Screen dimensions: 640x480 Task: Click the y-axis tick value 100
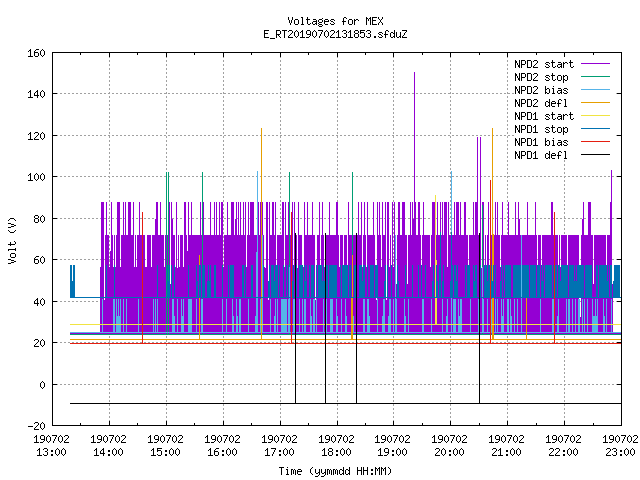click(36, 177)
